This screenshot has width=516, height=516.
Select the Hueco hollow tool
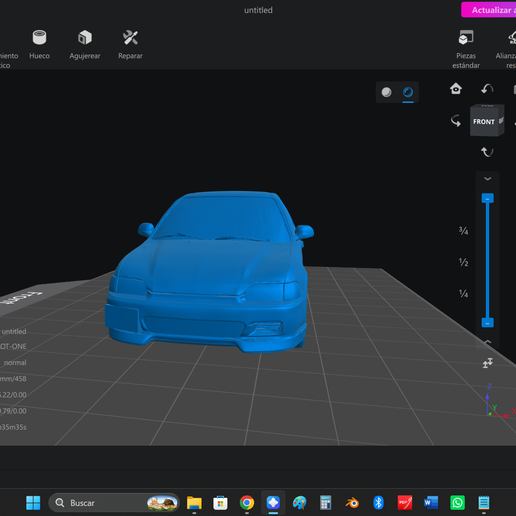pos(39,45)
